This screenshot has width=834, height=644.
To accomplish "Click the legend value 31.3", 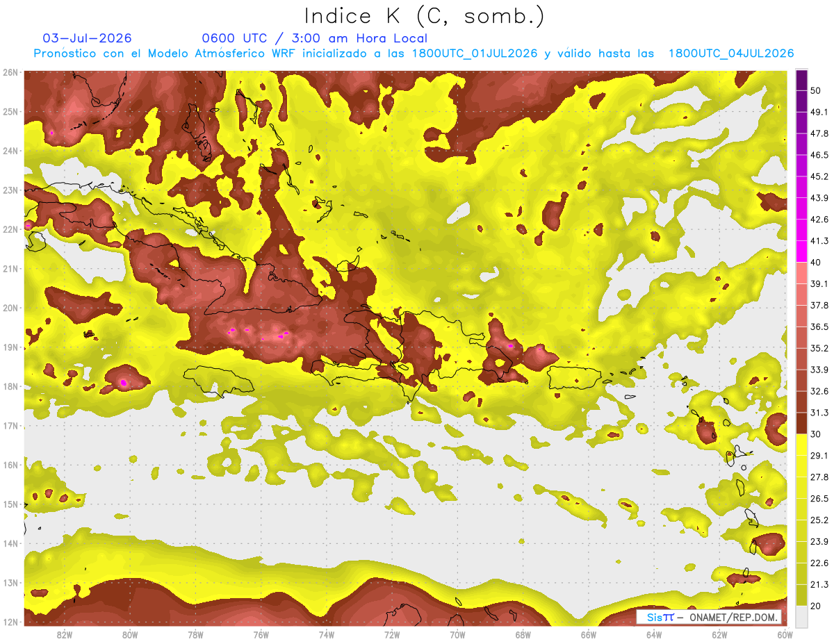I will [x=819, y=413].
